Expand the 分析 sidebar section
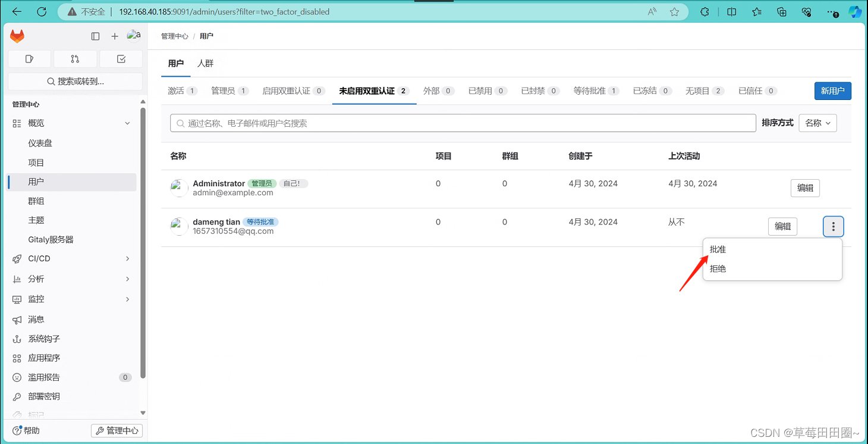 (x=72, y=279)
